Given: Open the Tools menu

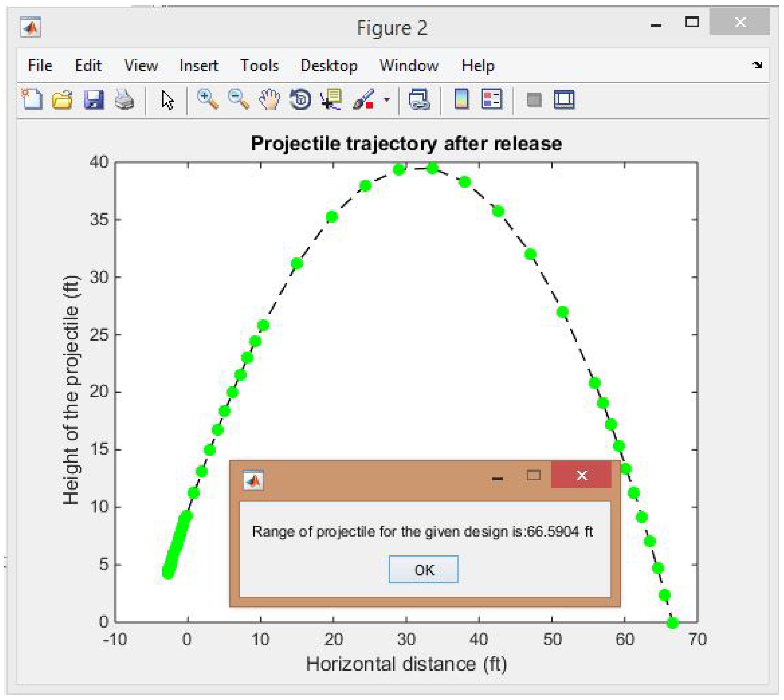Looking at the screenshot, I should pos(259,66).
